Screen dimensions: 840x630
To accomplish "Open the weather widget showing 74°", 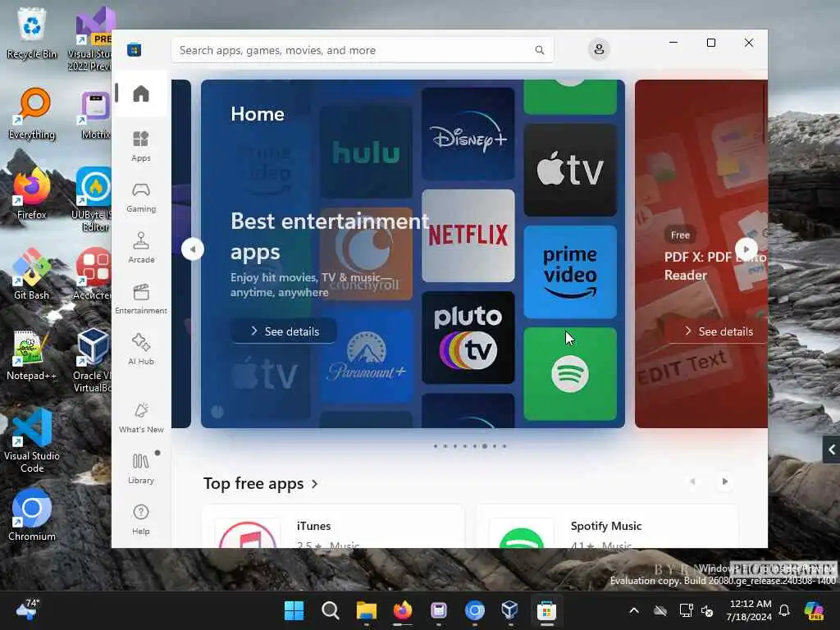I will (27, 609).
